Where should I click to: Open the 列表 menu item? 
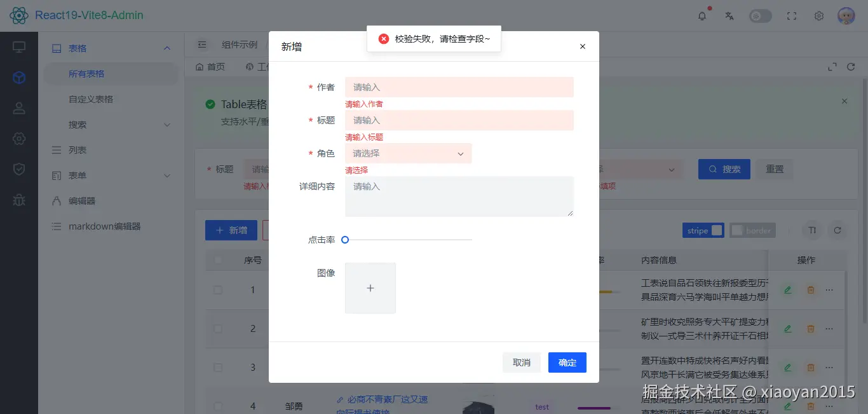pos(111,150)
